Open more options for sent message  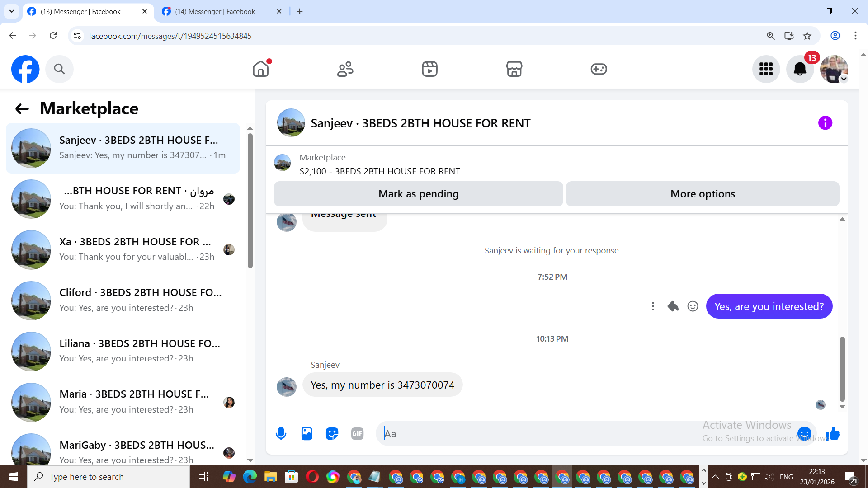point(653,306)
